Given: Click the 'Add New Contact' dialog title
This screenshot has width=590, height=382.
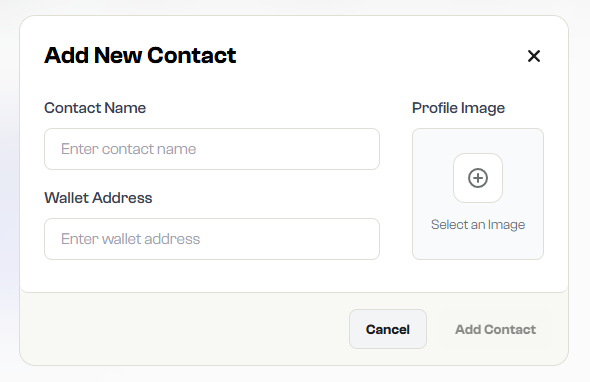Looking at the screenshot, I should [x=140, y=55].
